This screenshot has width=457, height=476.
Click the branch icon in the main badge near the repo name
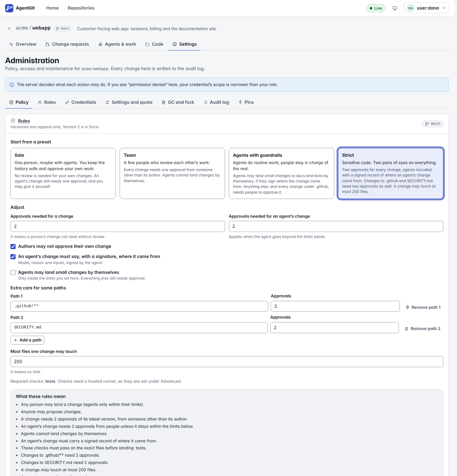click(58, 29)
